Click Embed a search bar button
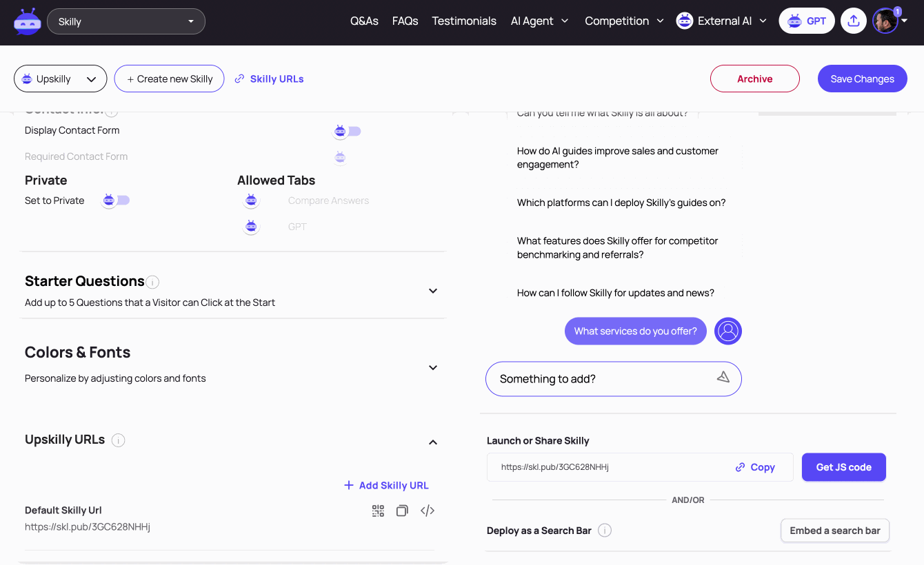Screen dimensions: 924x565 pyautogui.click(x=835, y=531)
